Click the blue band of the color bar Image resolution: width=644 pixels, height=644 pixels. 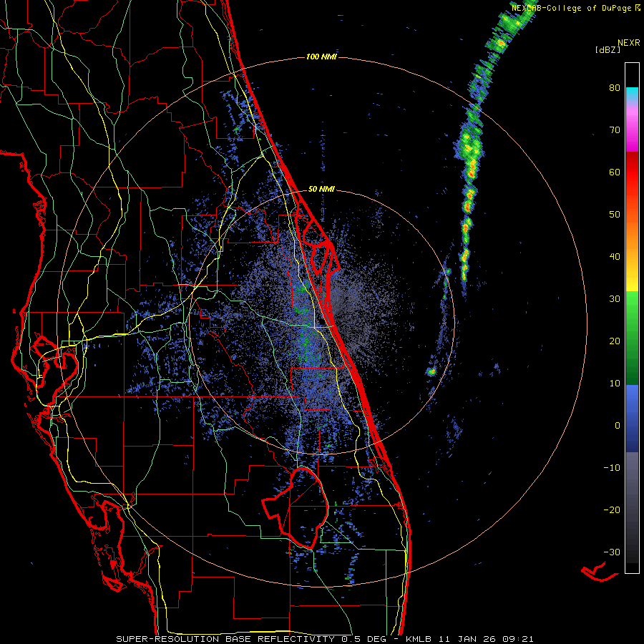tap(632, 419)
